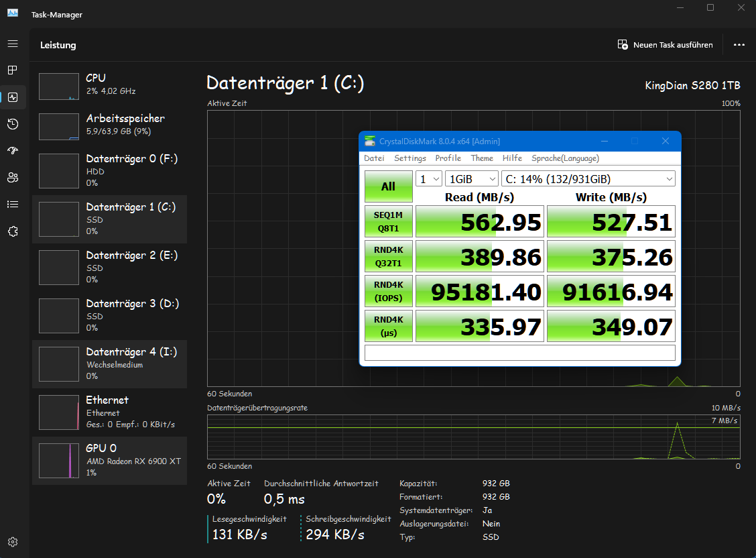This screenshot has width=756, height=558.
Task: Click the 335.97 latency read result
Action: click(x=480, y=325)
